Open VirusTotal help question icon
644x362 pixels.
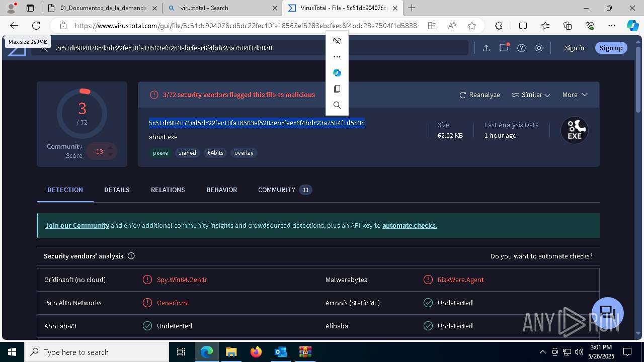pyautogui.click(x=521, y=48)
